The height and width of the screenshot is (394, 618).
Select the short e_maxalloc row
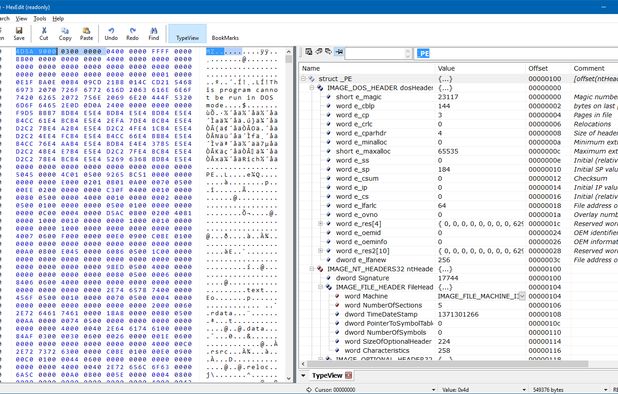tap(458, 151)
